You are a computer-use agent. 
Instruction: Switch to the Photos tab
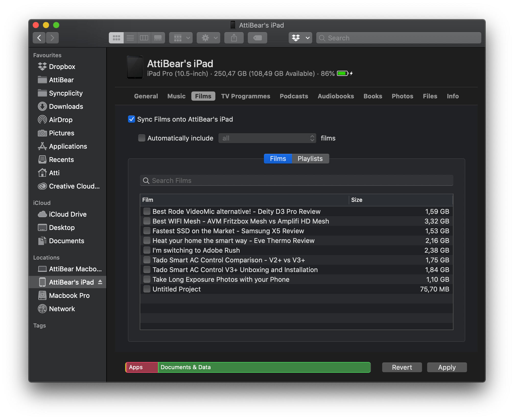(x=402, y=96)
